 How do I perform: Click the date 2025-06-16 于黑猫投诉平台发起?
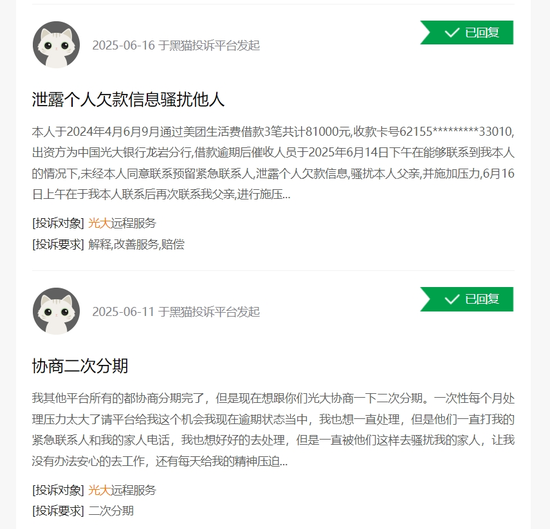pyautogui.click(x=176, y=45)
